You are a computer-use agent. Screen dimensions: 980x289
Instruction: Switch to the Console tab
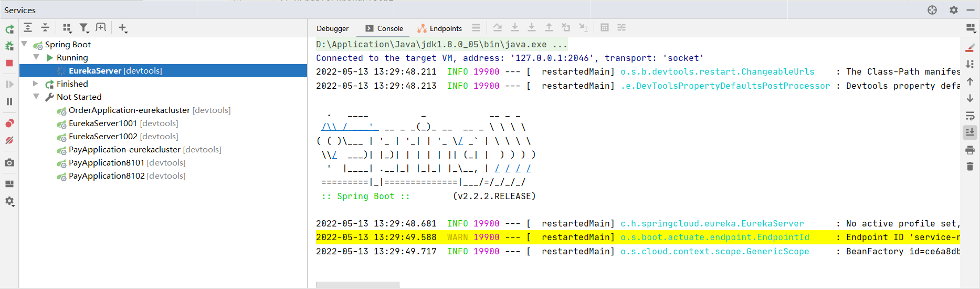[384, 28]
